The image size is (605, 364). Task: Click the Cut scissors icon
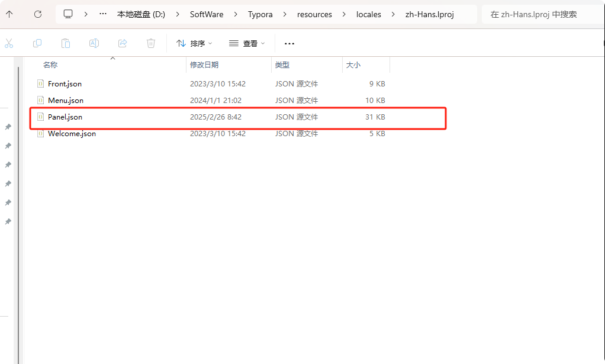9,43
